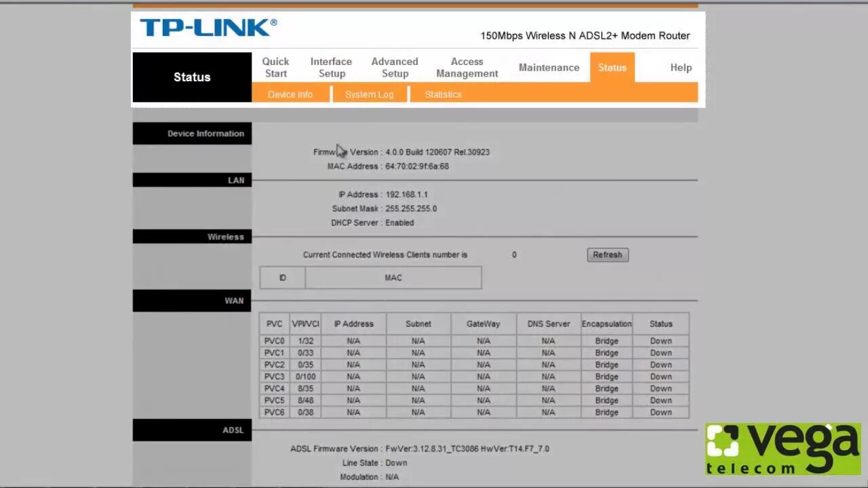The height and width of the screenshot is (488, 868).
Task: Click the LAN section header
Action: click(192, 180)
